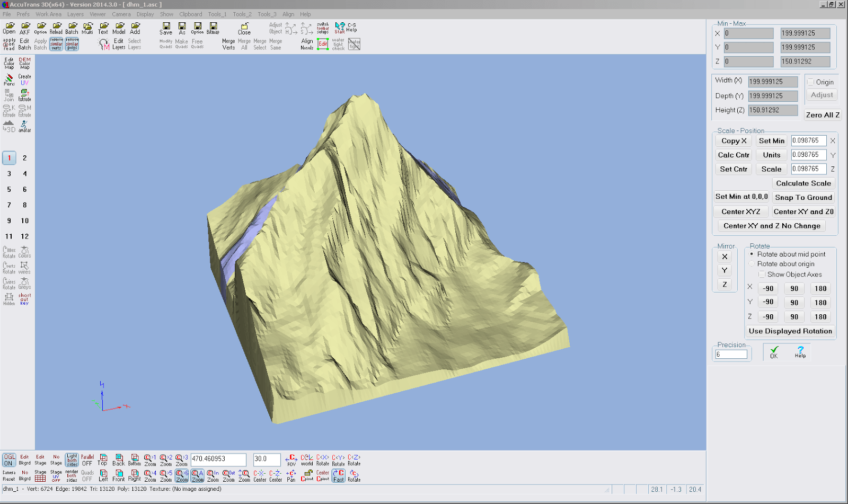Enable the Origin checkbox
Screen dimensions: 848x504
click(811, 82)
